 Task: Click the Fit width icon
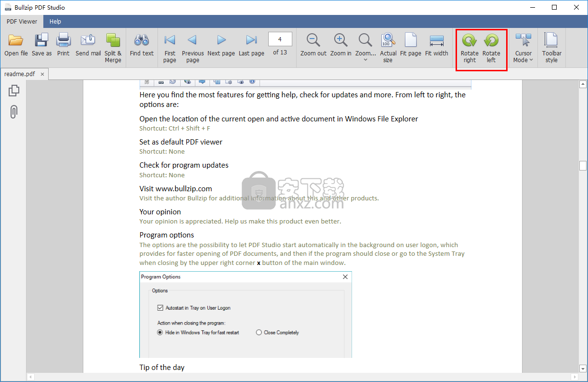(x=436, y=40)
